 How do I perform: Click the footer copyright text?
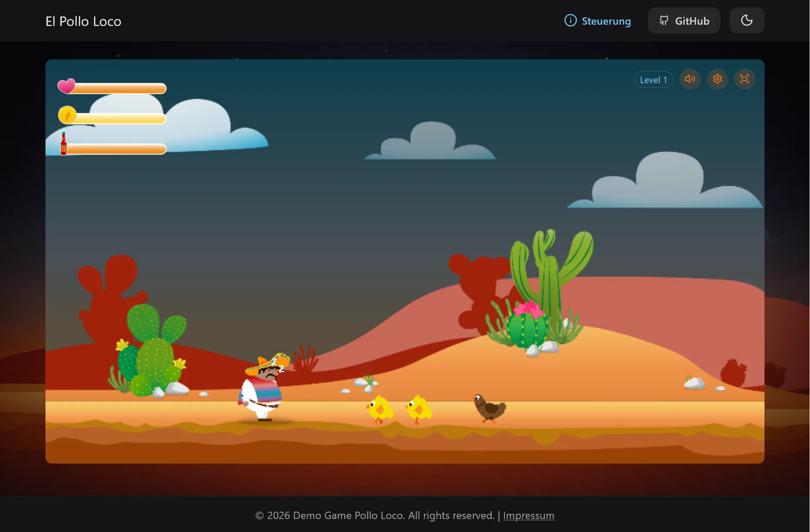[x=375, y=516]
